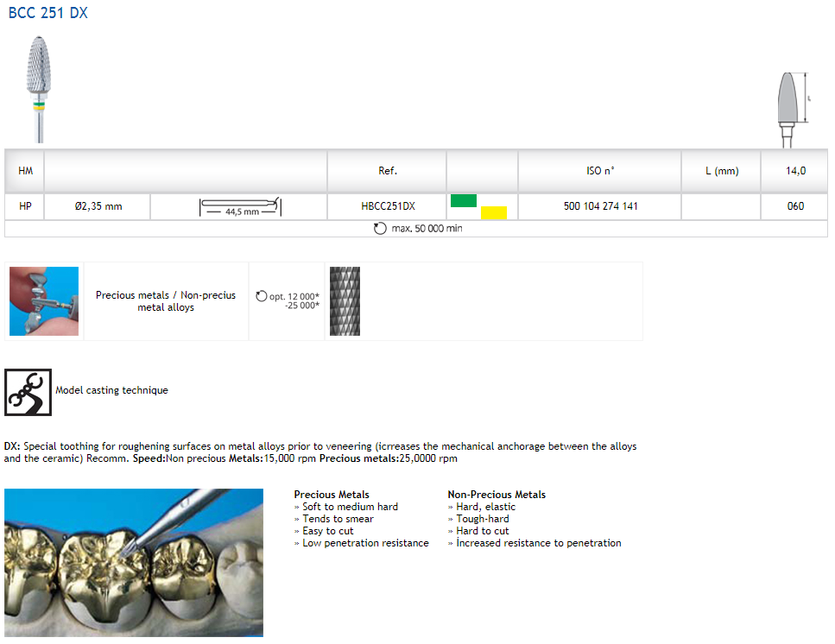
Task: Click the Precious Metals heading
Action: coord(332,495)
